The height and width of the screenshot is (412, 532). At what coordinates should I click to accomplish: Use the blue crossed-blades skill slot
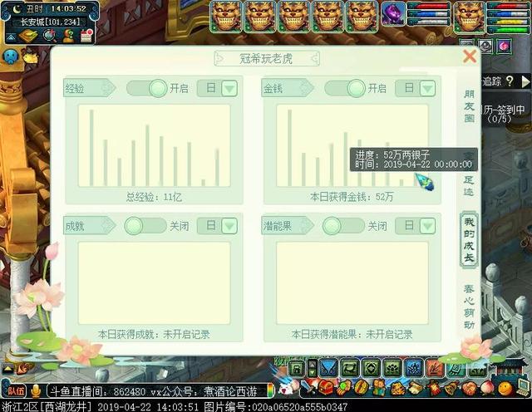click(x=329, y=368)
